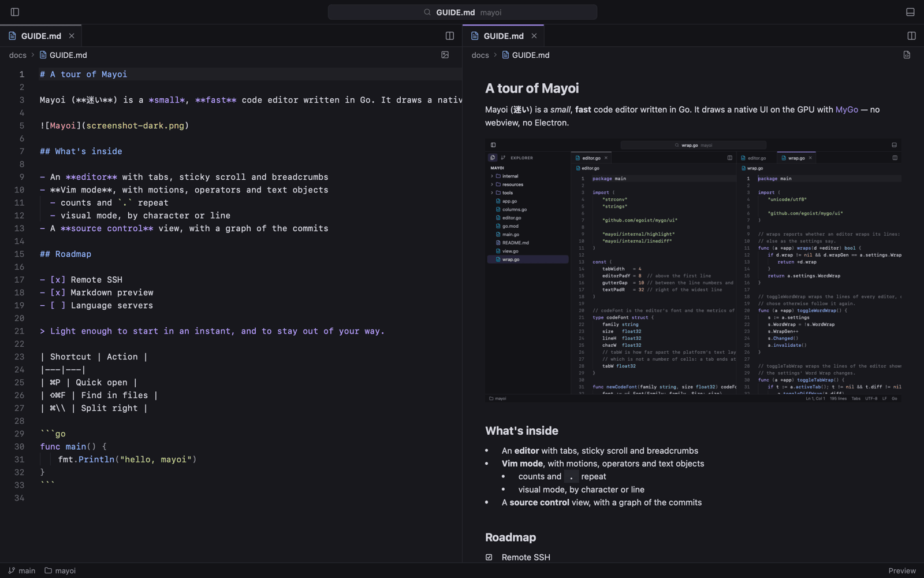Viewport: 924px width, 578px height.
Task: Click the 'func main() {' code line
Action: pyautogui.click(x=73, y=447)
